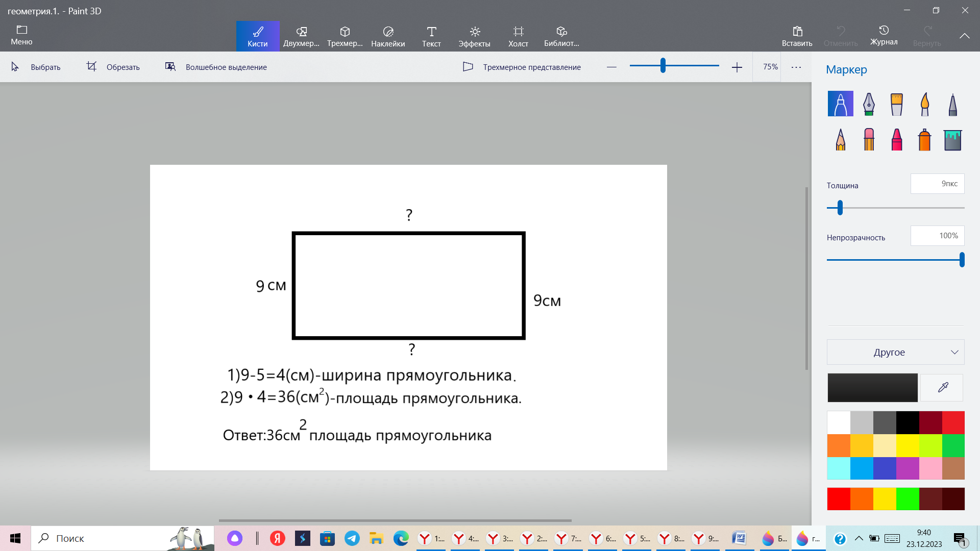Open the eyedropper color picker
Screen dimensions: 980x551
coord(942,388)
